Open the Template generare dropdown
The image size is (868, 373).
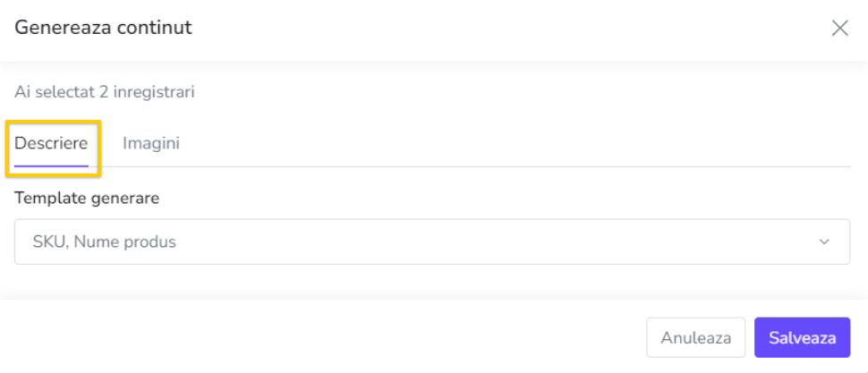[432, 242]
